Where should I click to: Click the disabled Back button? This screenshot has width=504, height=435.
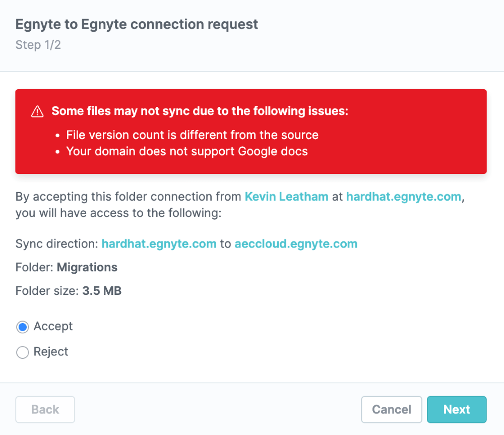tap(45, 409)
